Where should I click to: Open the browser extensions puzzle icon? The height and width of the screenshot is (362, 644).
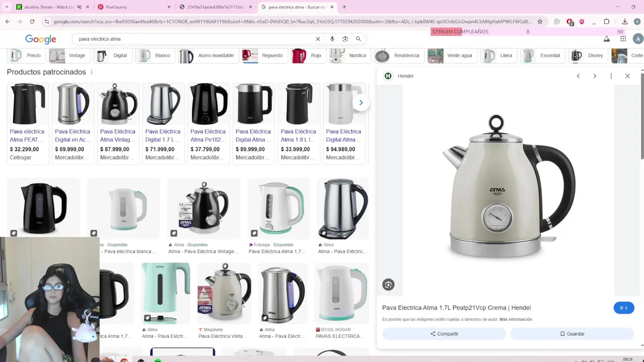click(606, 22)
